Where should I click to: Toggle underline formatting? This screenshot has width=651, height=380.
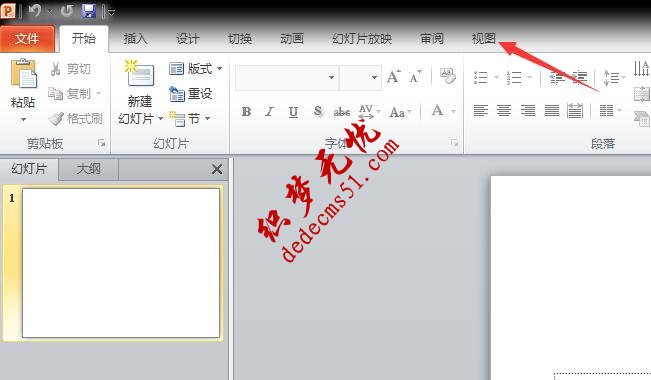[294, 112]
